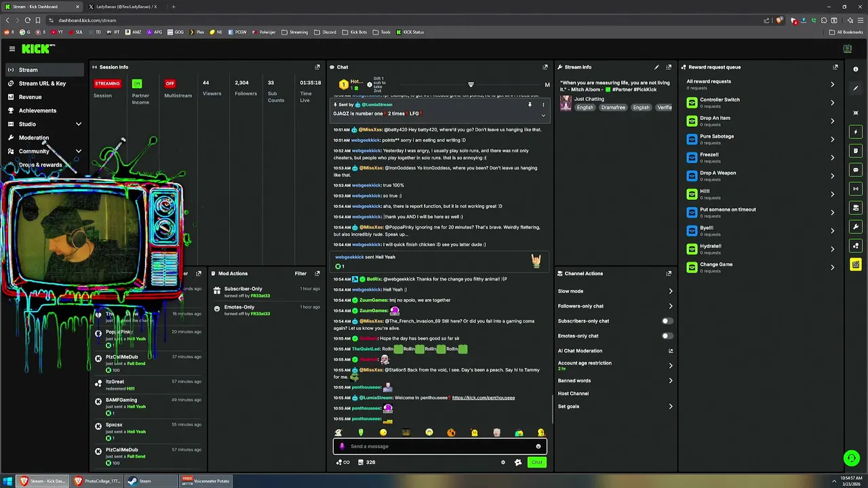Go to Achievements page

coord(45,110)
